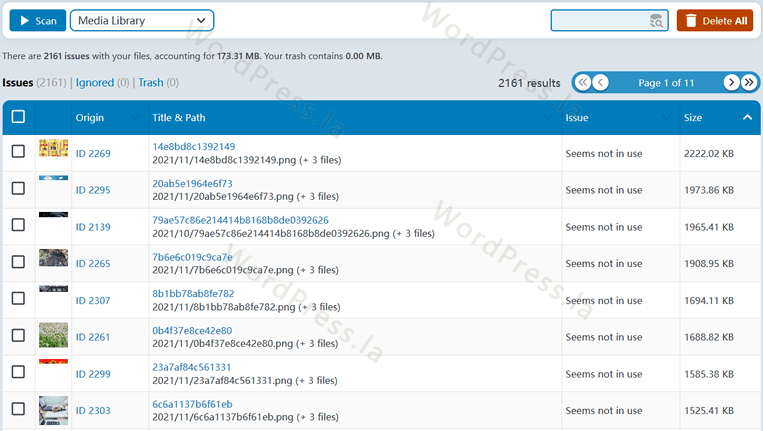Focus the search input field
This screenshot has width=763, height=431.
(x=598, y=21)
